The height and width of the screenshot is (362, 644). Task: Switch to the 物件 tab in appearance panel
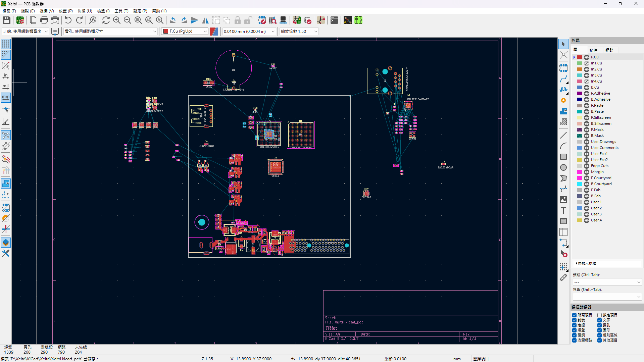593,50
